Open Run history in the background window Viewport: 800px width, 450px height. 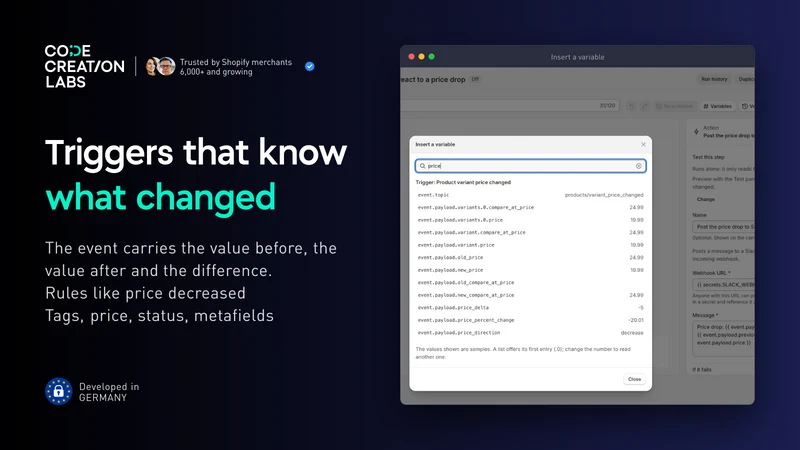(x=714, y=79)
